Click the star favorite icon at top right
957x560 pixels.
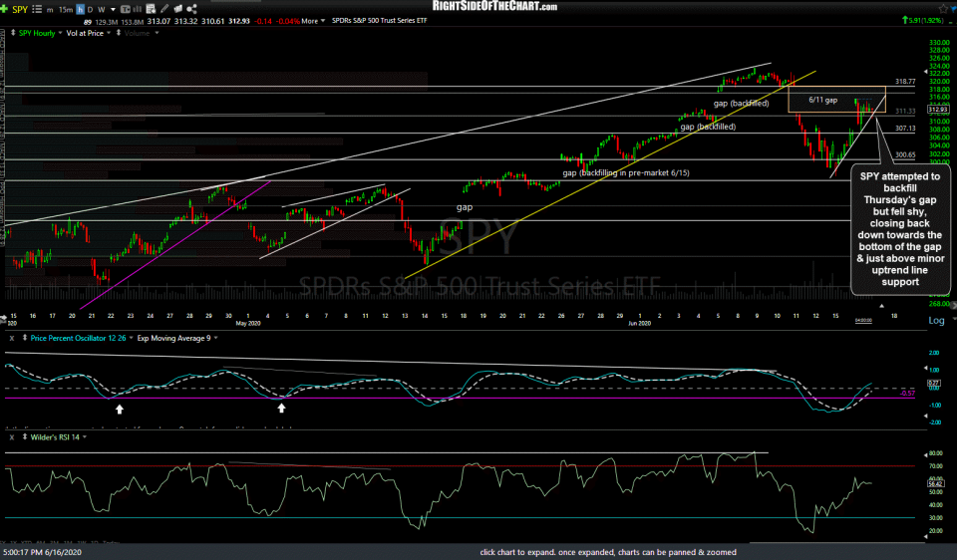click(x=944, y=9)
